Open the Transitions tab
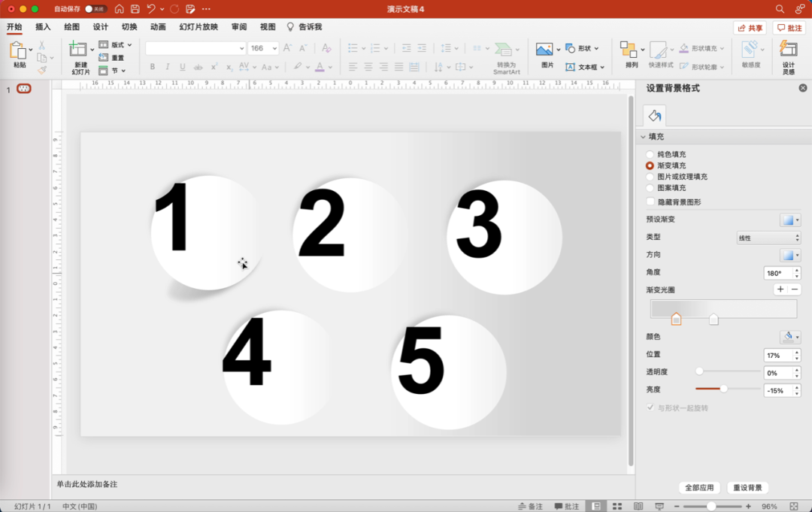Screen dimensions: 812x512 129,27
